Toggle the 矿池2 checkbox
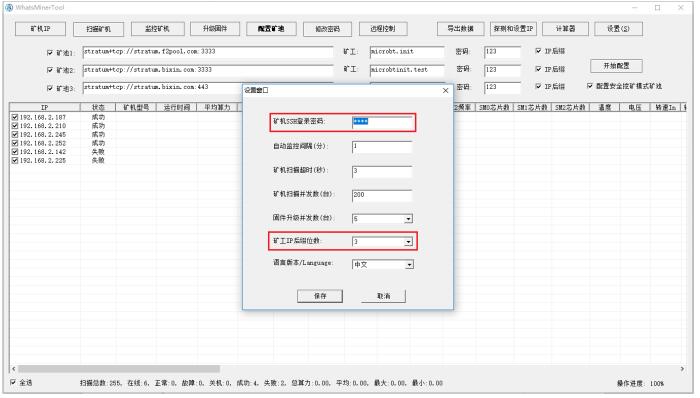 [x=50, y=70]
